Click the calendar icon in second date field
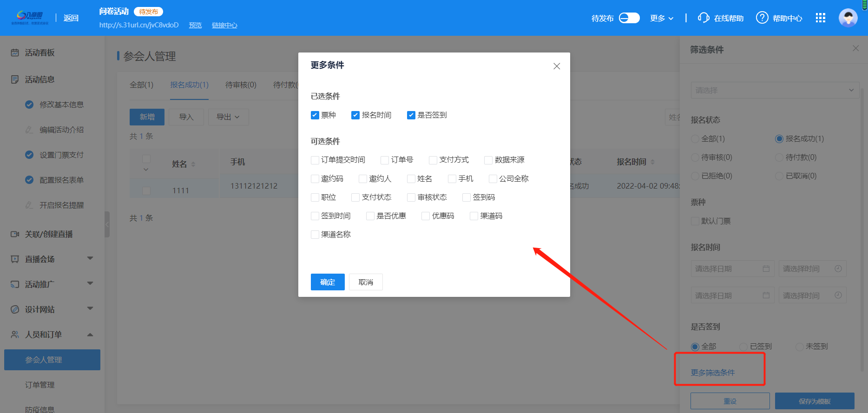 766,295
